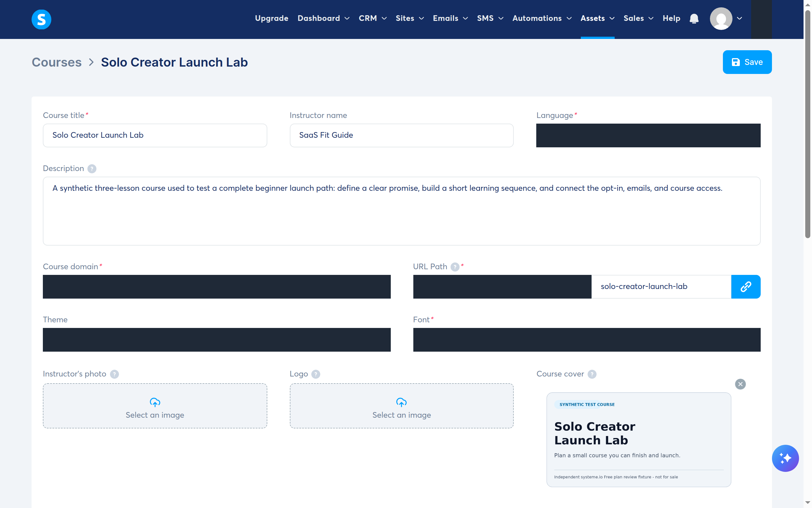The image size is (812, 508).
Task: Click the course cover thumbnail
Action: tap(639, 439)
